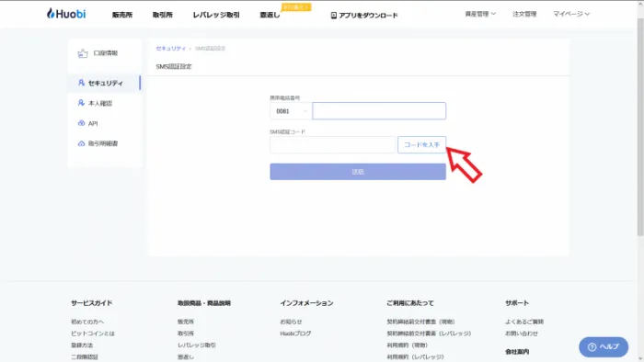Screen dimensions: 644x362
Task: Open 注文管理 in header
Action: 524,14
